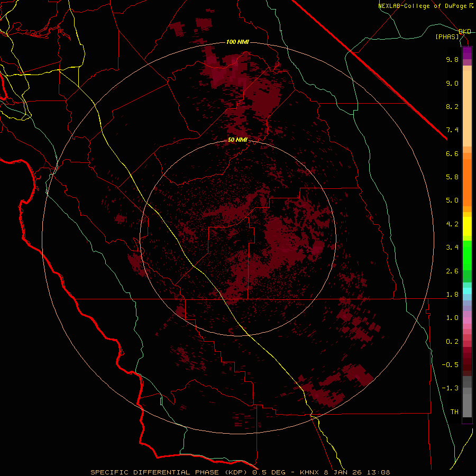Viewport: 476px width, 476px height.
Task: Click the 'NEXLAB-College of DuPage' credit text
Action: (x=422, y=6)
